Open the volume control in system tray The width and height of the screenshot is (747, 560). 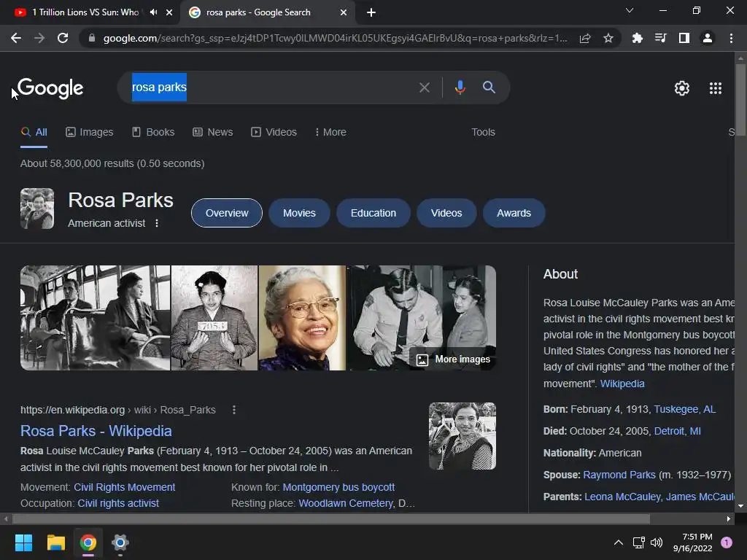pyautogui.click(x=657, y=542)
